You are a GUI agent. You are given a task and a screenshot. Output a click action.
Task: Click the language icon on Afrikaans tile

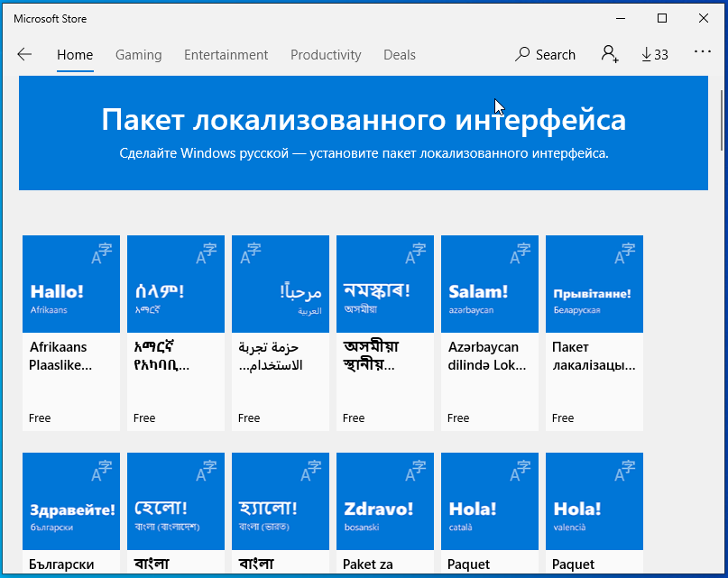(x=102, y=253)
